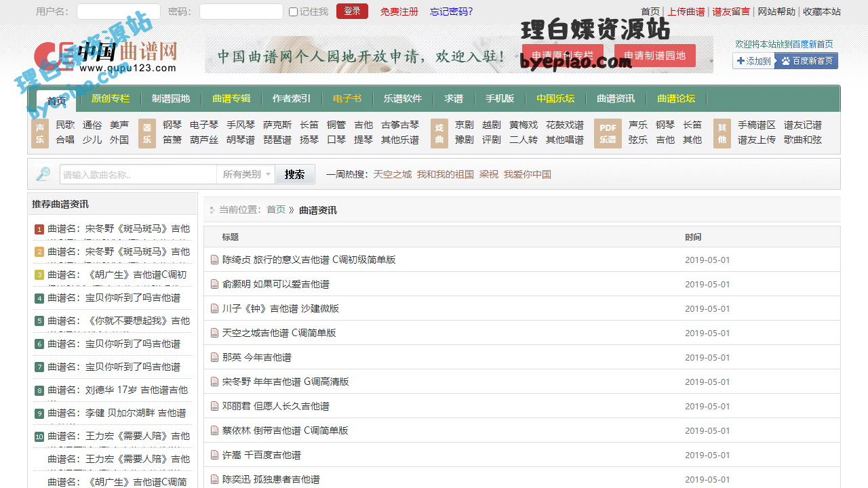Click the 忘记密码? link

click(x=451, y=12)
